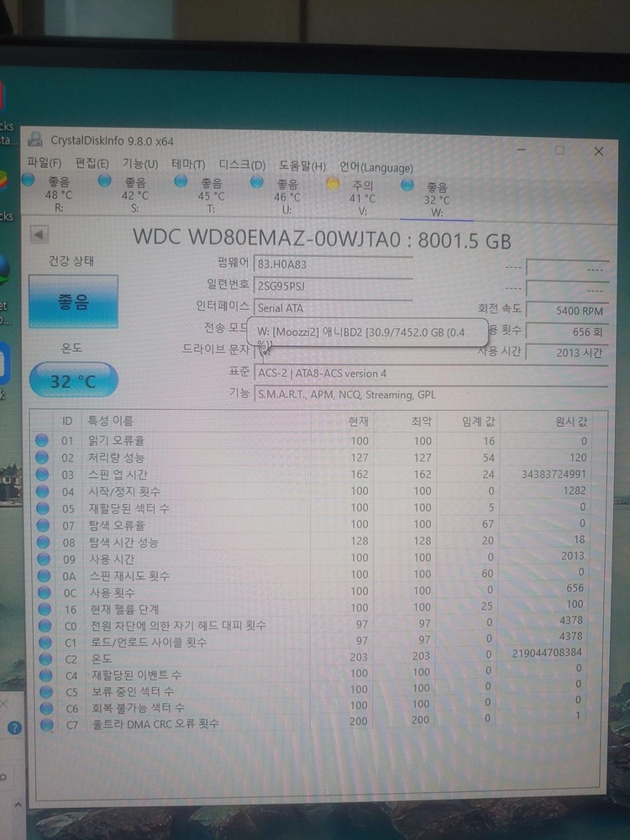Click status icon for 16 현재 헬륨 단계
630x840 pixels.
(45, 609)
